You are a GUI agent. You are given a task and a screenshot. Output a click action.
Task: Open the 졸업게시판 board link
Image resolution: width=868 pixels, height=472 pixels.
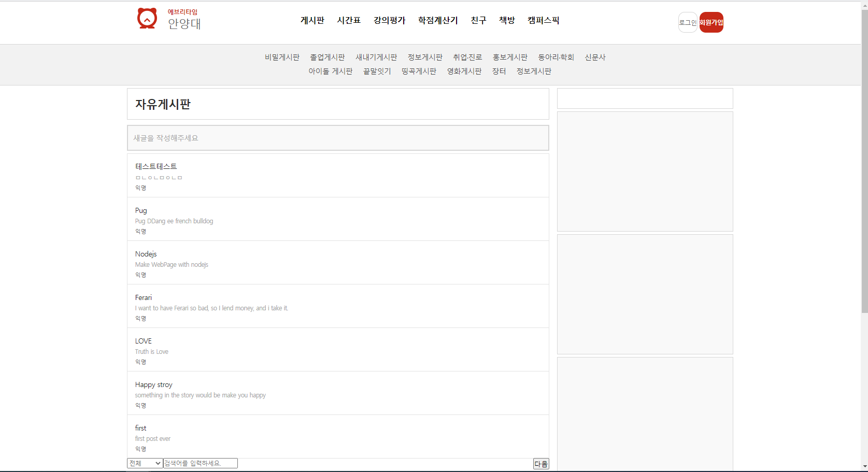[328, 57]
